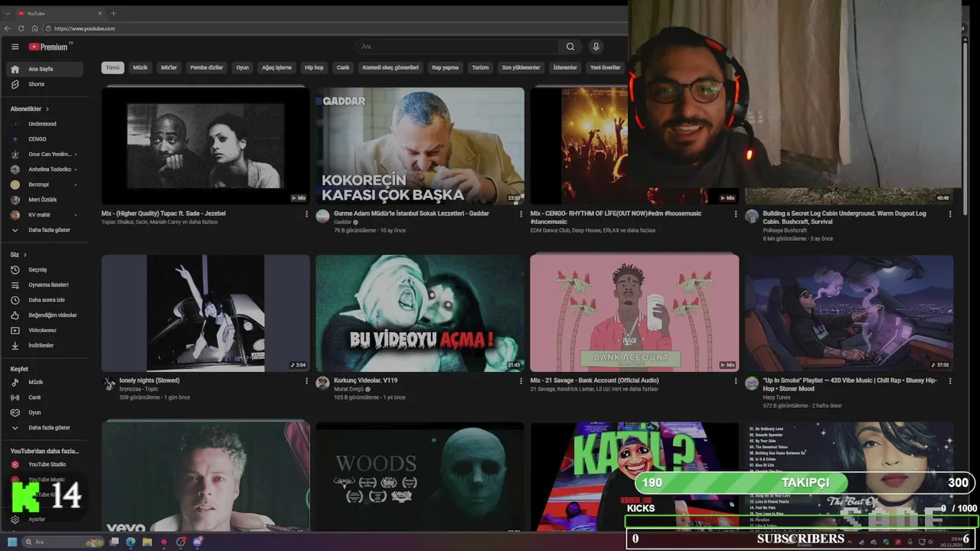Open Shorts from the sidebar
The height and width of the screenshot is (551, 980).
pos(44,84)
